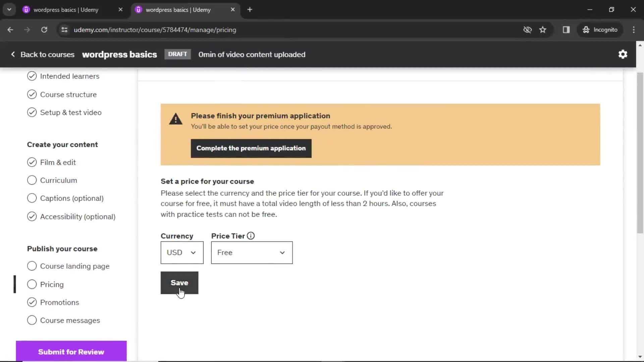Click the Complete the premium application button

click(x=251, y=148)
